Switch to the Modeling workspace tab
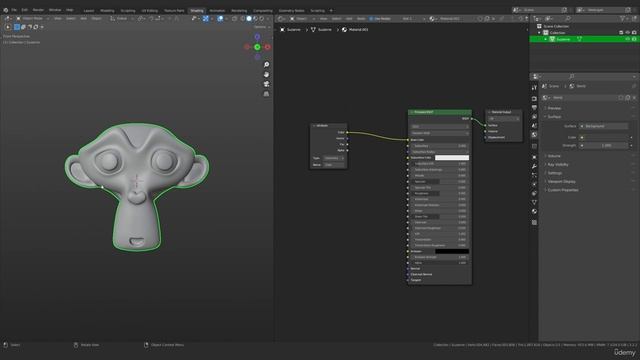 pyautogui.click(x=107, y=11)
